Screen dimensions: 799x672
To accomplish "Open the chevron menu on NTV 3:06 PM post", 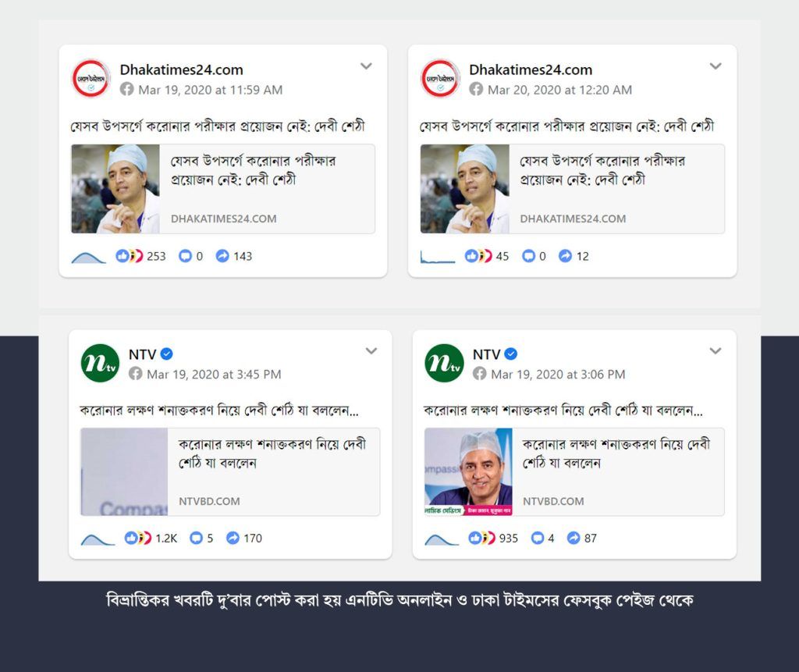I will click(x=716, y=350).
